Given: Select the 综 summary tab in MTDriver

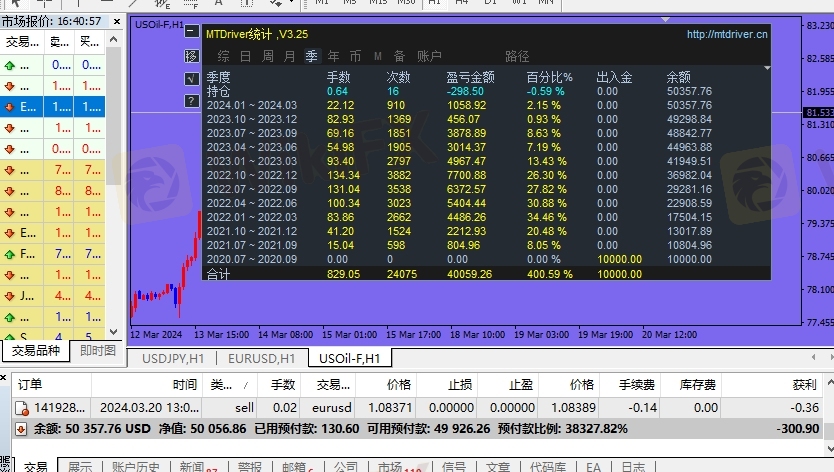Looking at the screenshot, I should pos(223,56).
